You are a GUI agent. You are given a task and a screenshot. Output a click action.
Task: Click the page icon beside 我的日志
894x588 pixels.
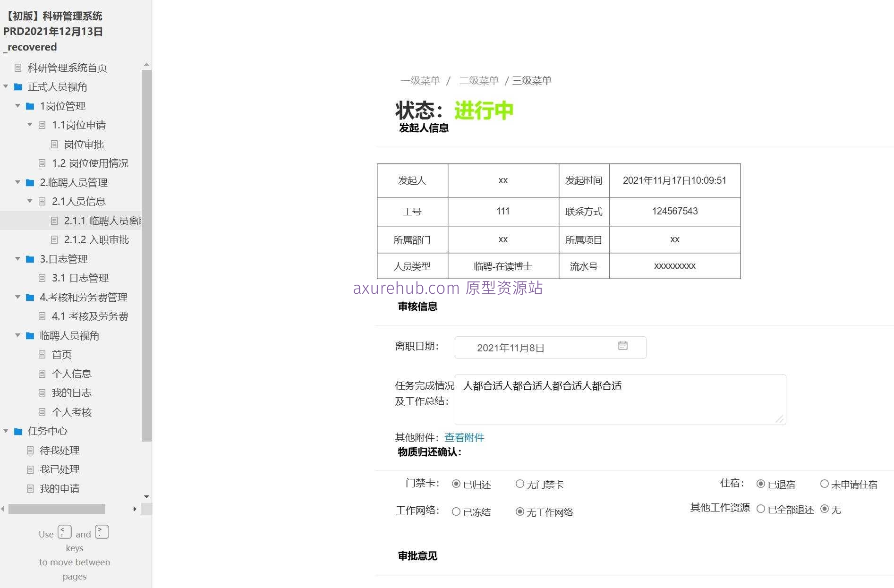[42, 392]
